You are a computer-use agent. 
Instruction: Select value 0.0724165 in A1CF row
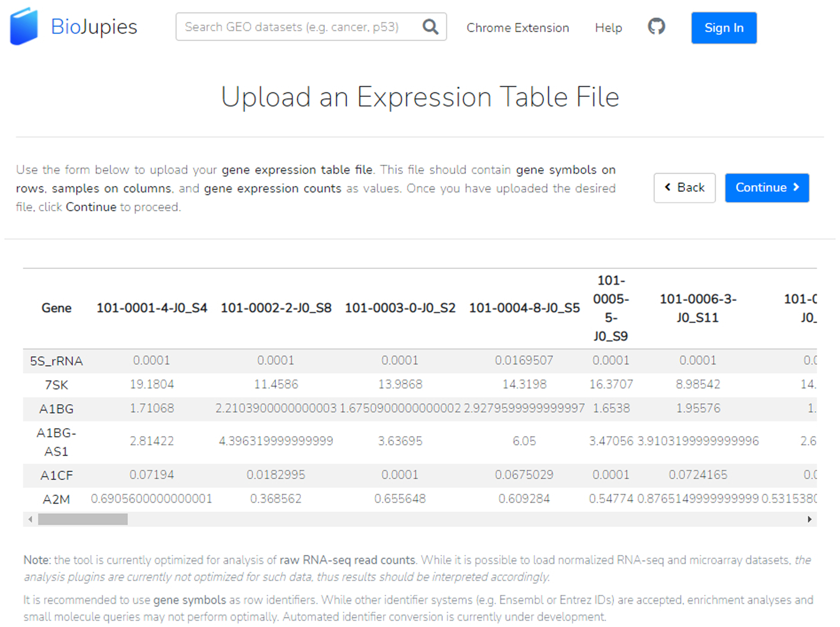[698, 475]
